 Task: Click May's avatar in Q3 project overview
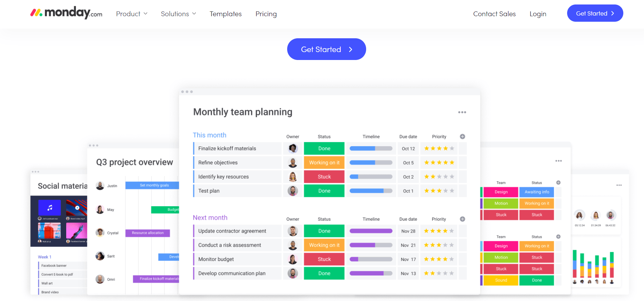coord(100,209)
